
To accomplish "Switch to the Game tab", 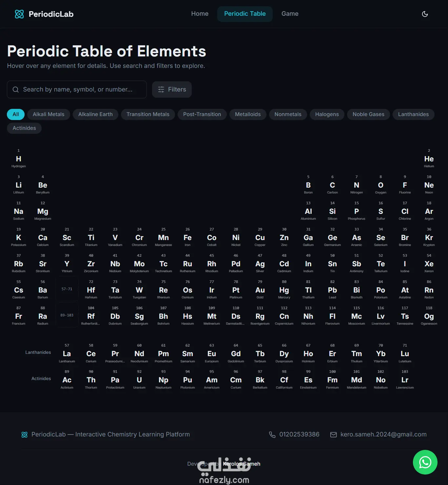I will pyautogui.click(x=290, y=14).
